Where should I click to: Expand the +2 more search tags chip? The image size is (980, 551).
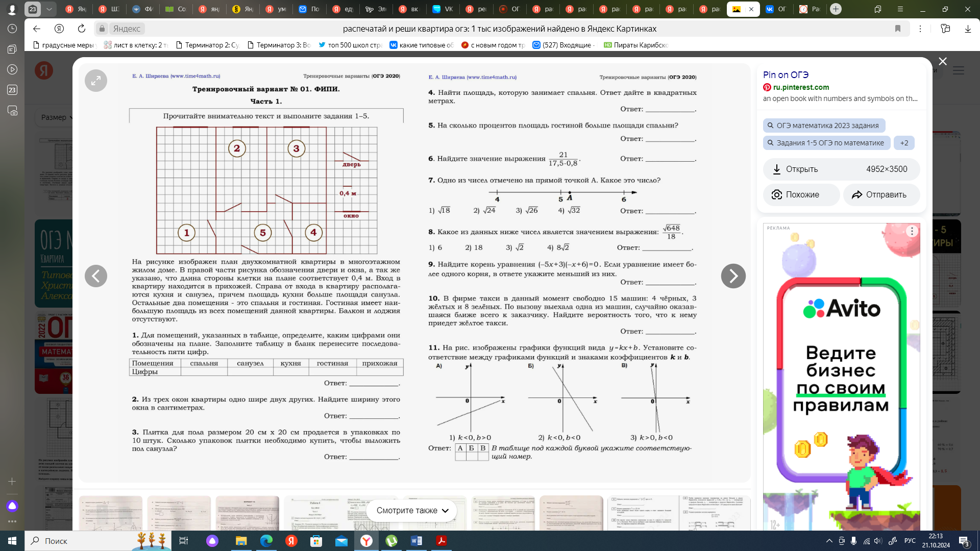pos(904,143)
